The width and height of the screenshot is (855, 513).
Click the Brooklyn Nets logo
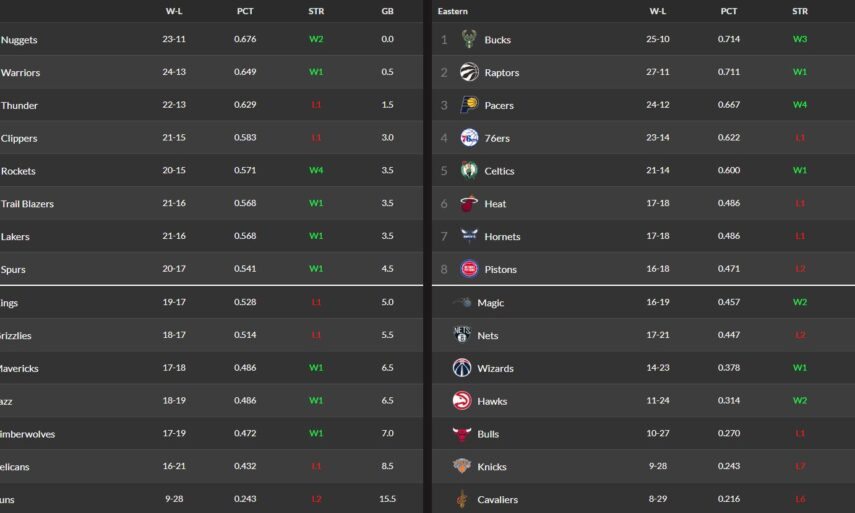461,335
